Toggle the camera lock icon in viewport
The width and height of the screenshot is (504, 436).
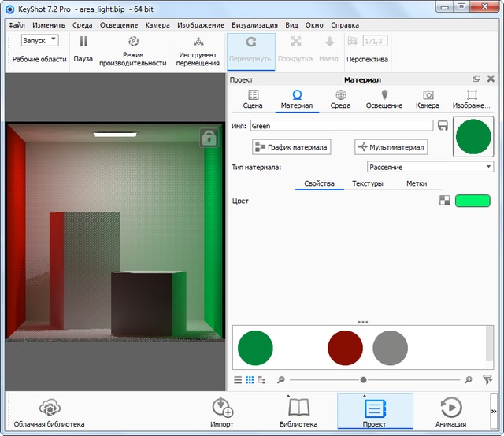click(x=209, y=139)
